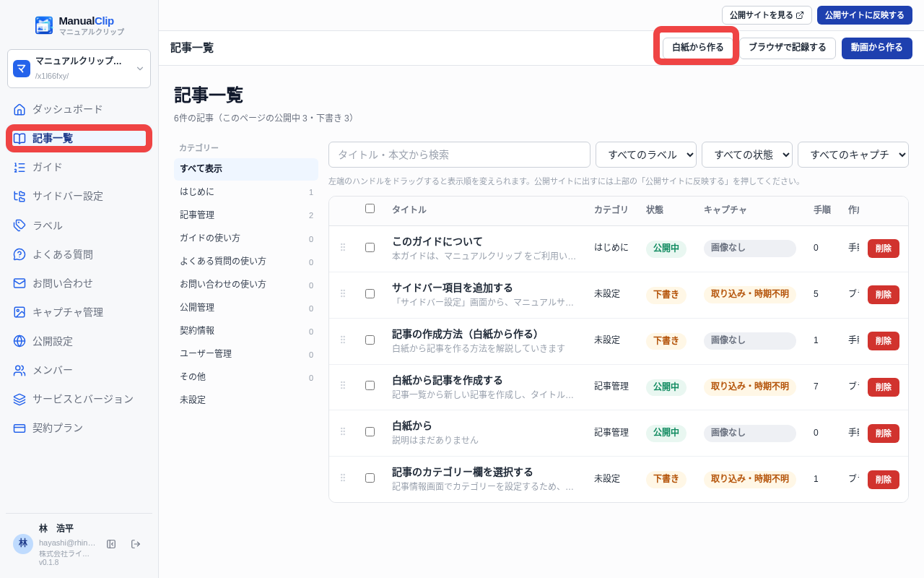Click 公開サイトに反映する button
The height and width of the screenshot is (578, 924).
coord(865,15)
